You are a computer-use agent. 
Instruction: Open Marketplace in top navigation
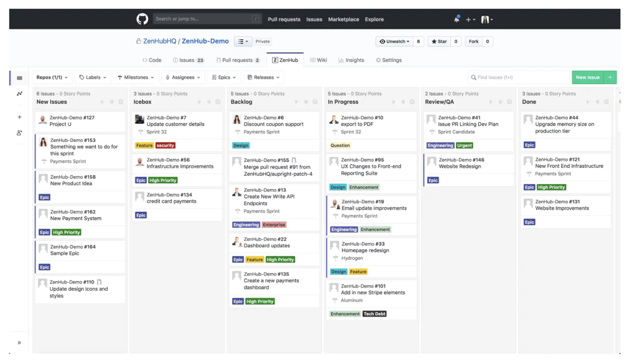pyautogui.click(x=343, y=19)
